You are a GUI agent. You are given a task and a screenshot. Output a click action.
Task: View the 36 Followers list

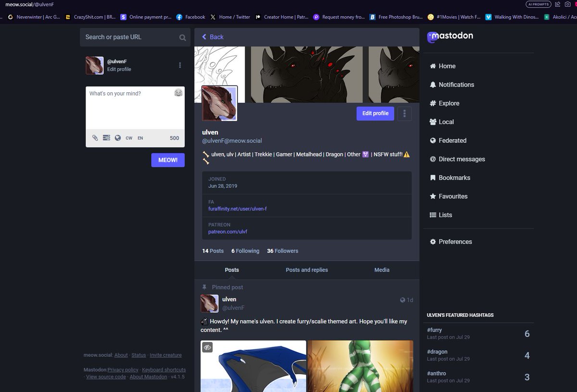pyautogui.click(x=283, y=251)
